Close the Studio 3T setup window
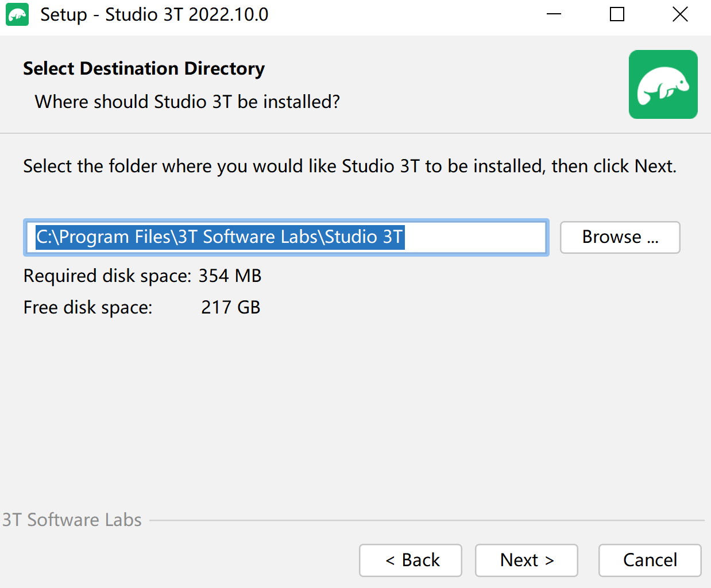The height and width of the screenshot is (588, 711). [x=680, y=14]
